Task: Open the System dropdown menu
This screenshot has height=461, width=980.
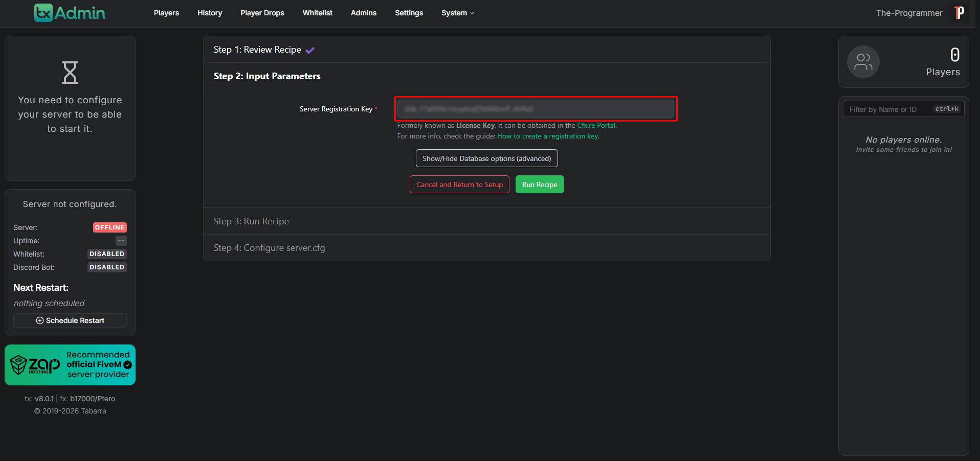Action: click(457, 13)
